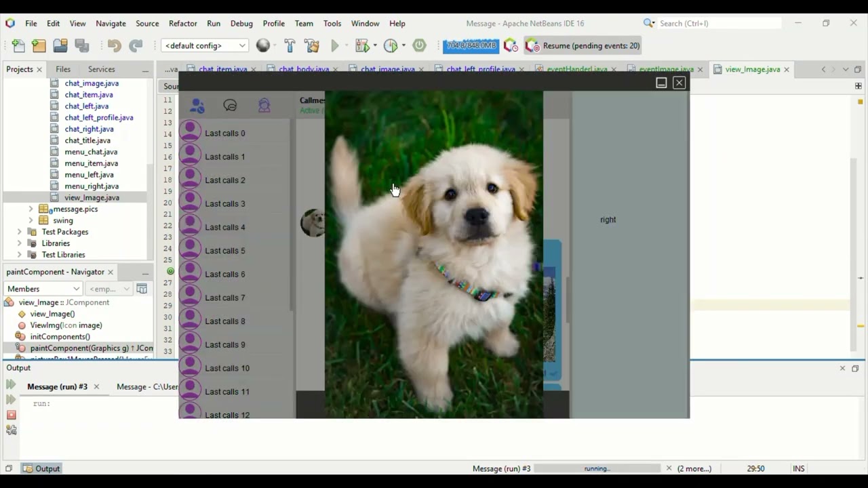Screen dimensions: 868x488
Task: Click the memory usage garbage collect bar
Action: click(x=471, y=45)
